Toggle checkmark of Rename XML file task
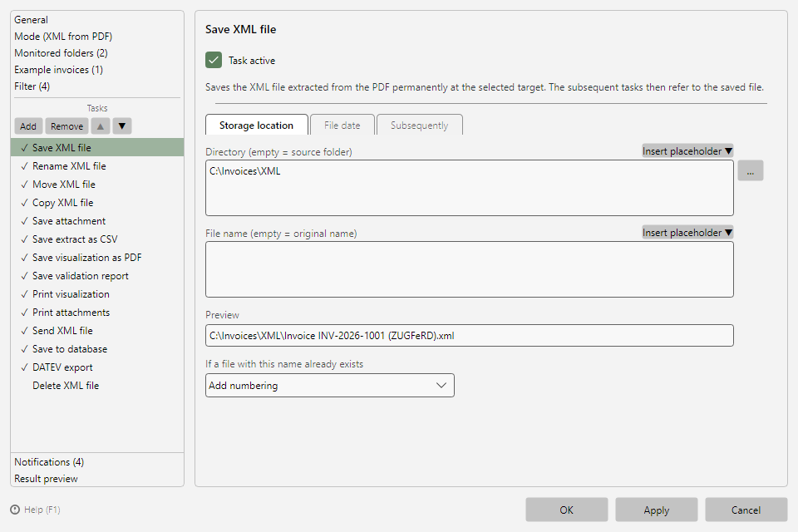 point(24,166)
